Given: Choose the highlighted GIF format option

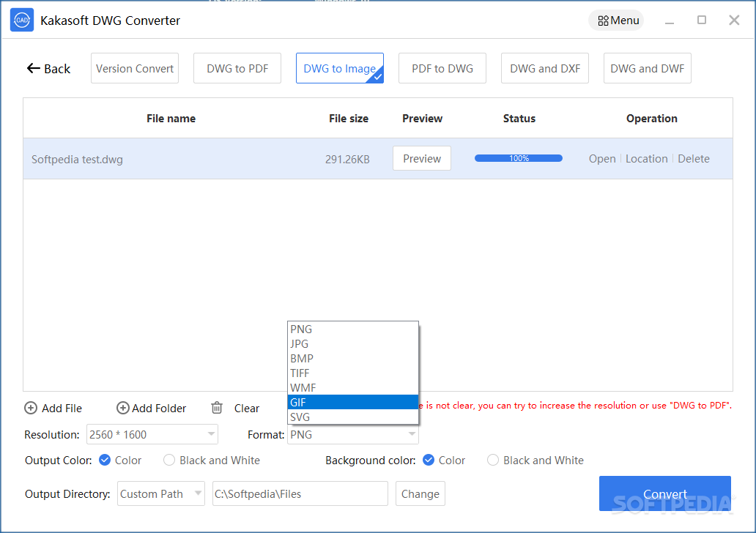Looking at the screenshot, I should click(353, 402).
